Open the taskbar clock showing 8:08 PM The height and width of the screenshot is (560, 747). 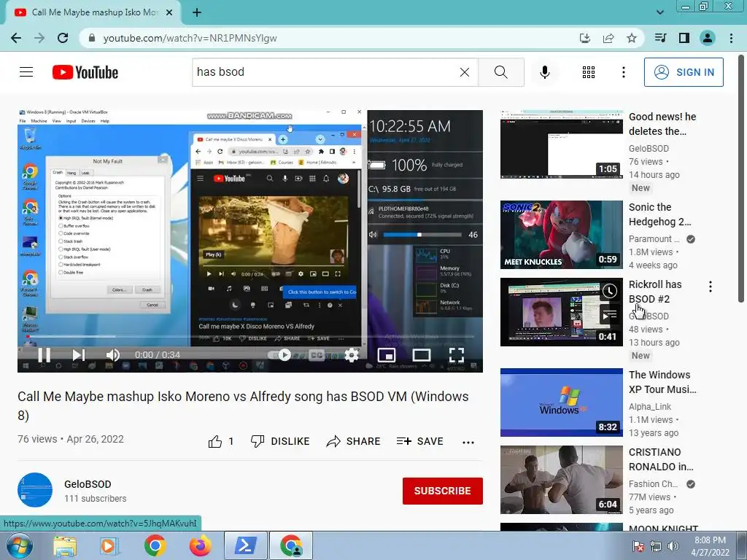coord(710,546)
